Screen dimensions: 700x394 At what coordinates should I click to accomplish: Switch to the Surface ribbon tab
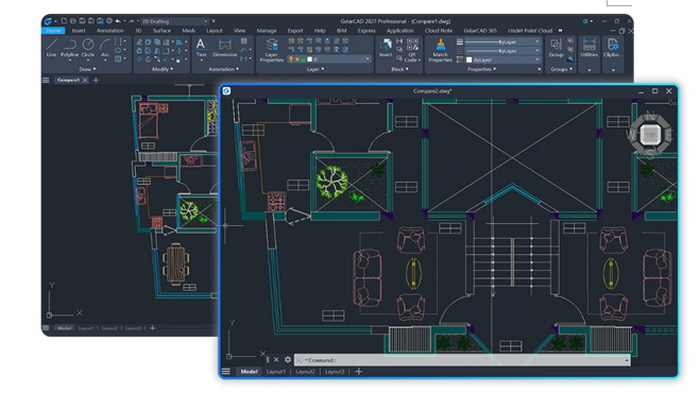pyautogui.click(x=162, y=30)
